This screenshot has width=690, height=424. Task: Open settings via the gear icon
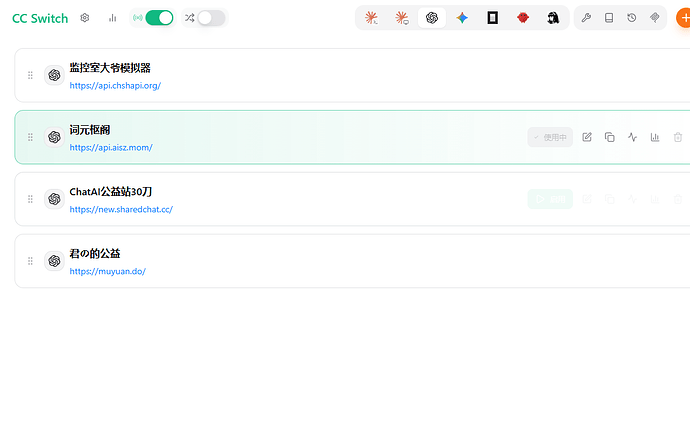tap(84, 18)
